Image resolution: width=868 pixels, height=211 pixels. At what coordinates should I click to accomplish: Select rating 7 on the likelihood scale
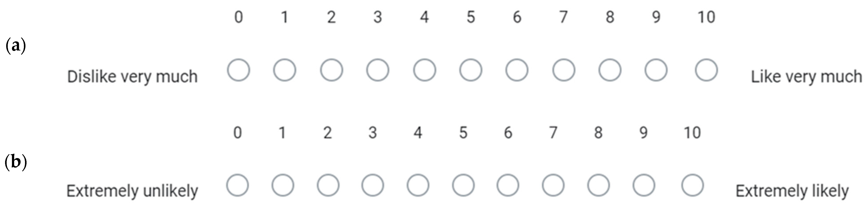point(553,185)
